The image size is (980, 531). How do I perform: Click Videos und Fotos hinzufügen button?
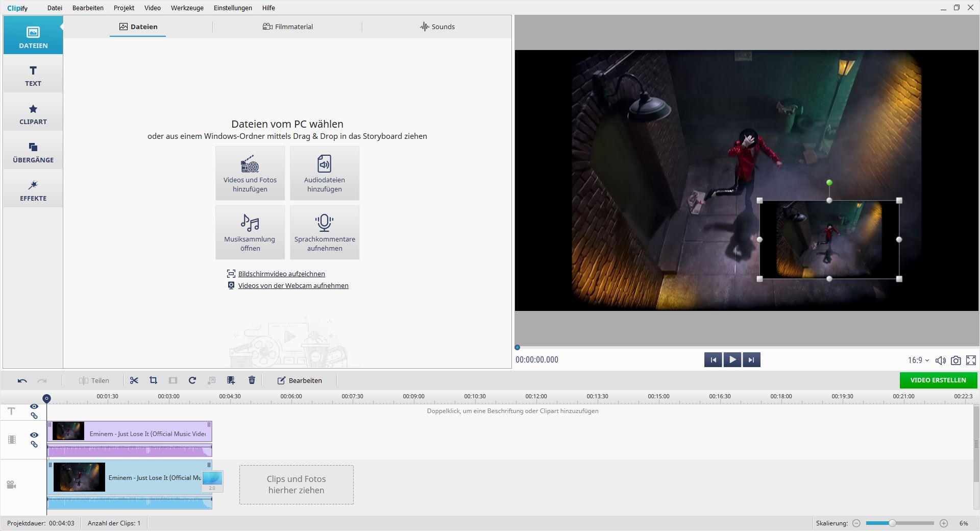point(250,173)
